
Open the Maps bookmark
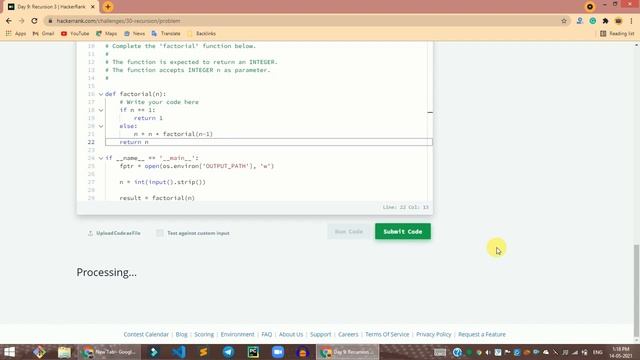107,33
